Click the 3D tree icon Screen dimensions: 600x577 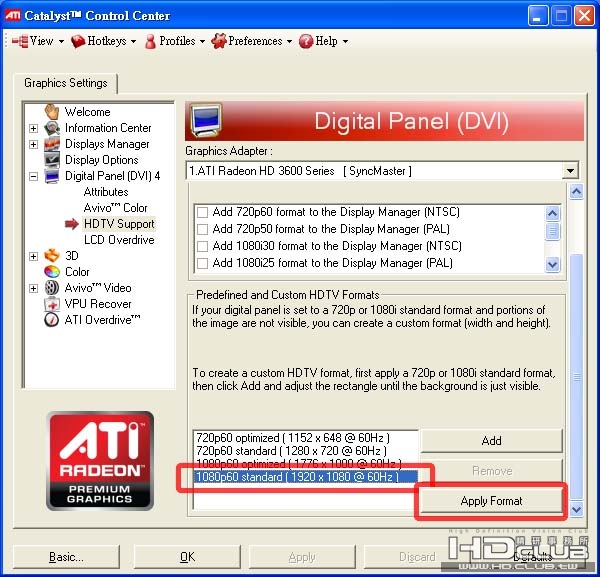click(x=52, y=256)
